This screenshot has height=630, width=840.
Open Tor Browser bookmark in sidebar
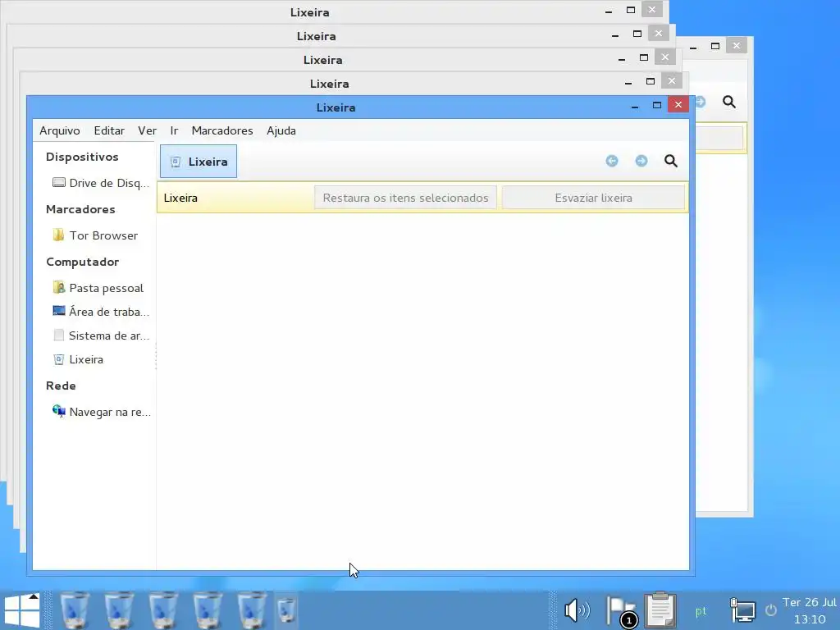[x=95, y=235]
